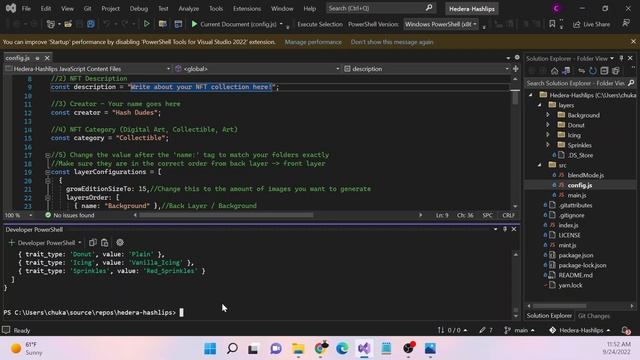
Task: Close the Developer PowerShell panel
Action: click(514, 229)
